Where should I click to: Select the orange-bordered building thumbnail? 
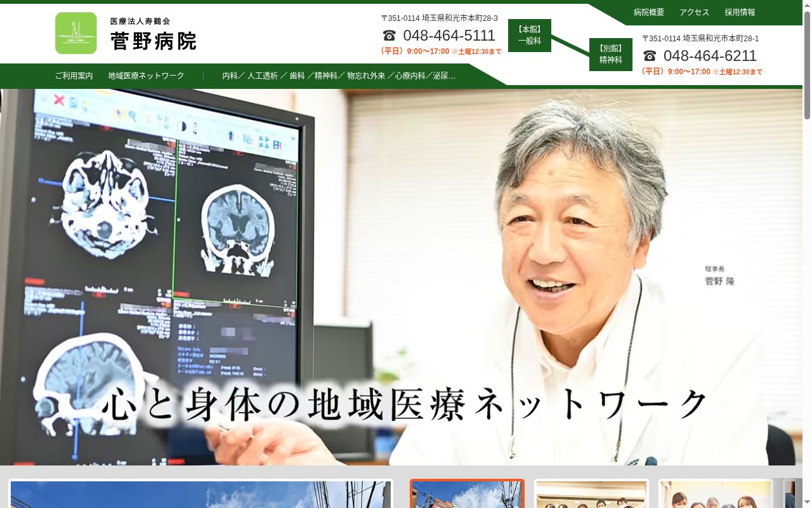(x=468, y=493)
